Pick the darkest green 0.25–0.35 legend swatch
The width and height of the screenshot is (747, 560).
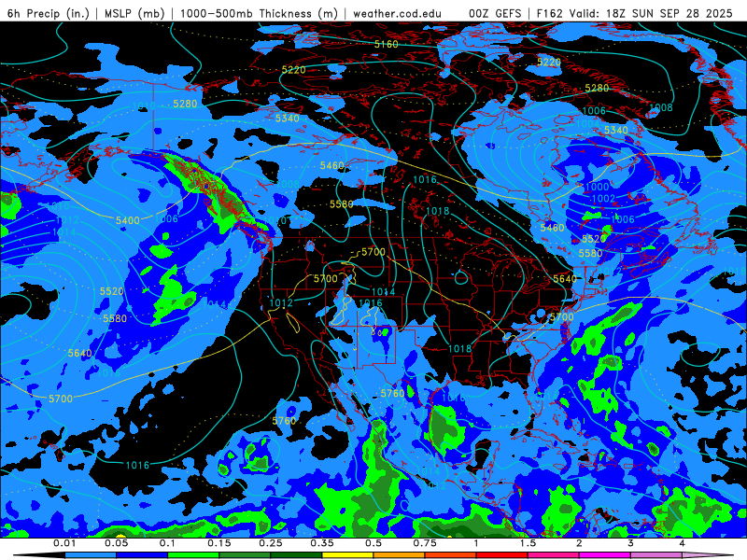(296, 555)
